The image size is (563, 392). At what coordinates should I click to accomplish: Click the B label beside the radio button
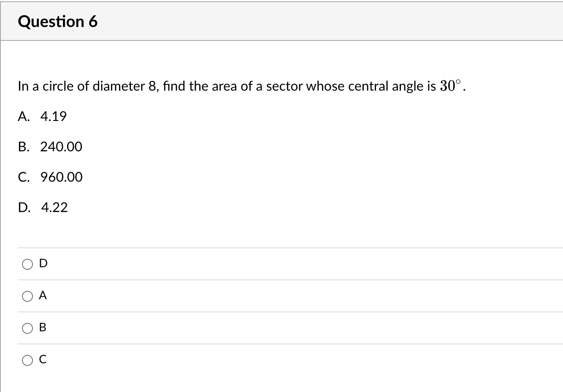pos(42,328)
